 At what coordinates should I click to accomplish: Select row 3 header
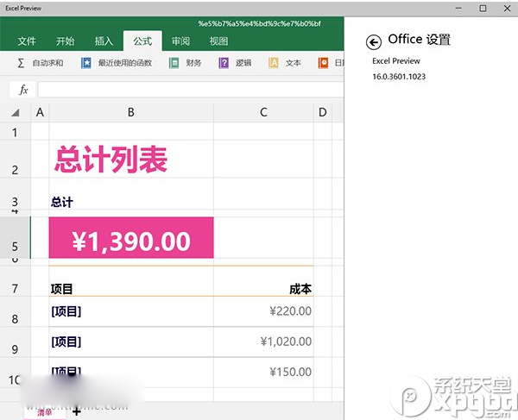15,195
